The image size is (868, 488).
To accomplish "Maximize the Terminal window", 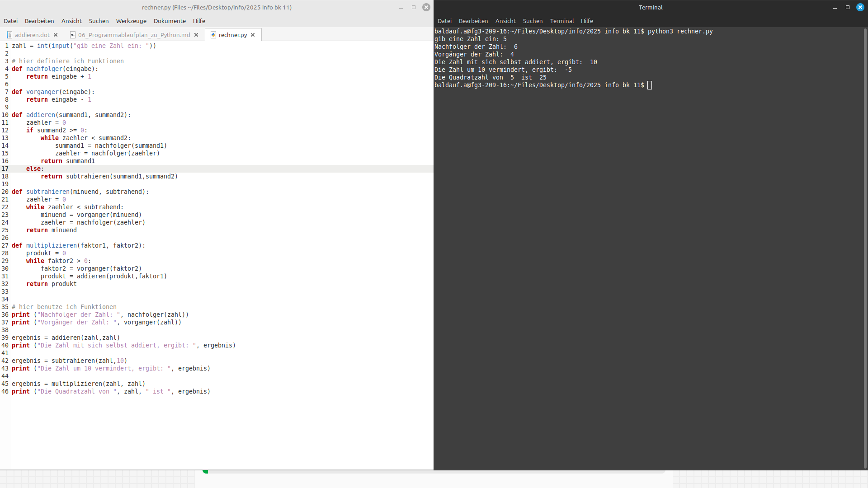I will pos(848,7).
